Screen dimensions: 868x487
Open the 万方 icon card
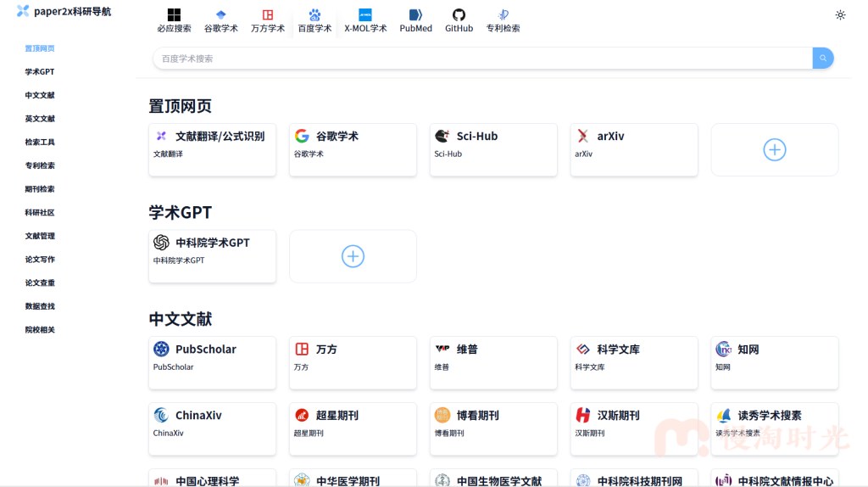pyautogui.click(x=302, y=349)
